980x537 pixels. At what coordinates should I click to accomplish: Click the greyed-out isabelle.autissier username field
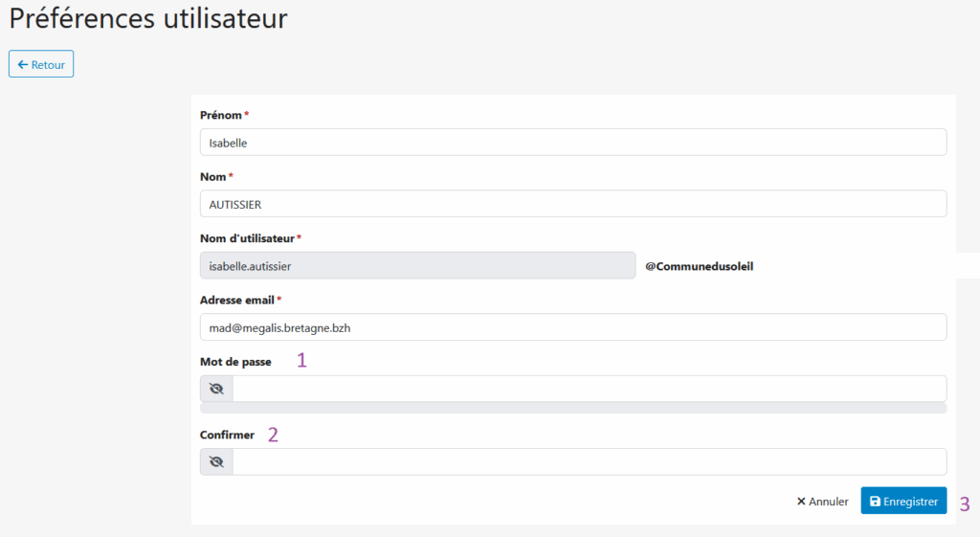(417, 266)
